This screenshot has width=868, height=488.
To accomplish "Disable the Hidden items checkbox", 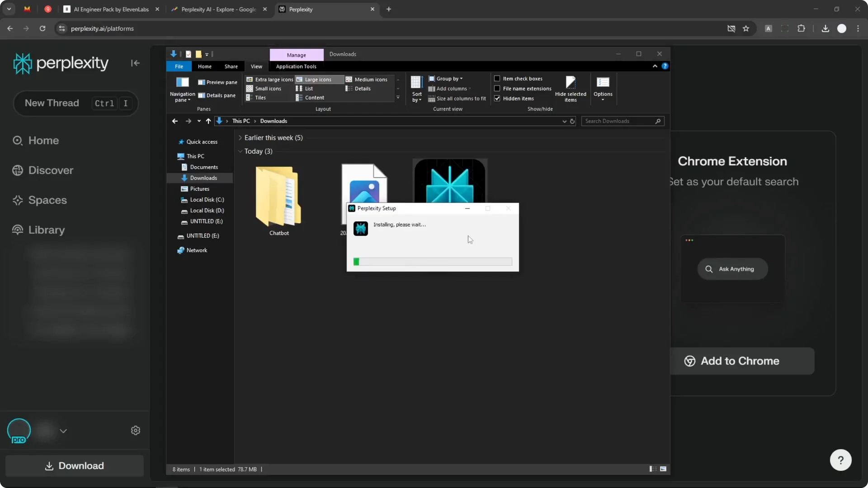I will click(497, 99).
